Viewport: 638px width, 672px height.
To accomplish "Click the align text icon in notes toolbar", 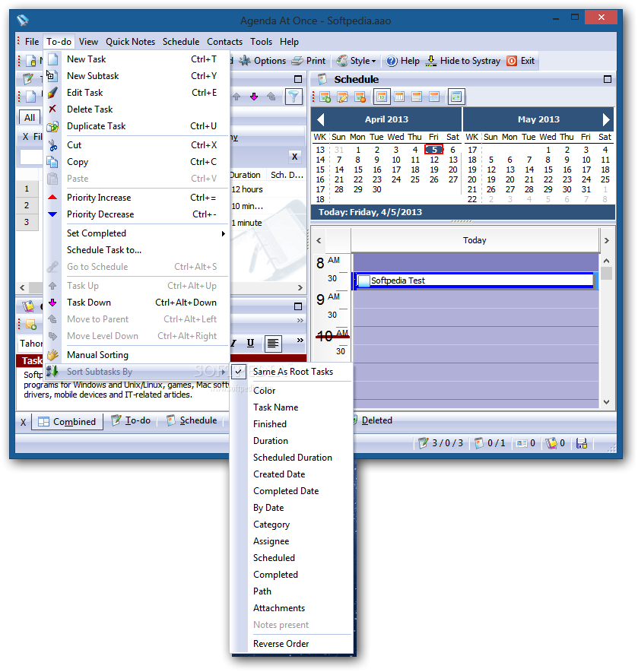I will pyautogui.click(x=273, y=344).
